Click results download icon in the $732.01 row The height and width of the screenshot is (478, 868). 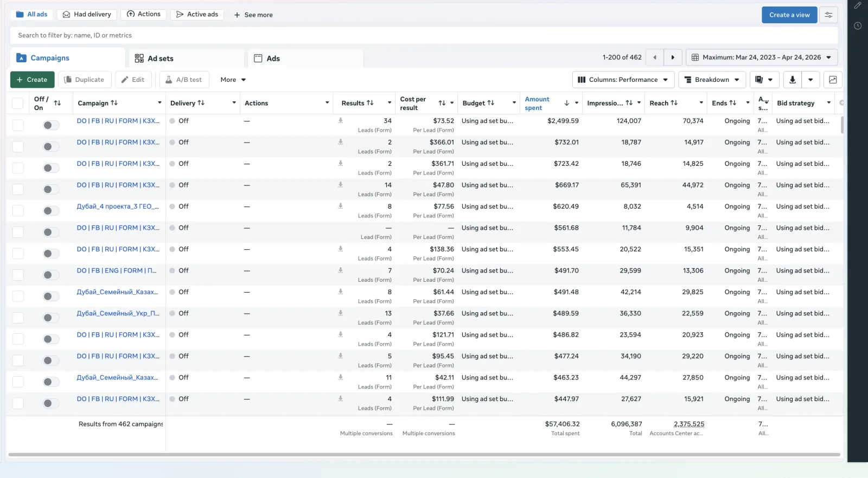tap(341, 142)
